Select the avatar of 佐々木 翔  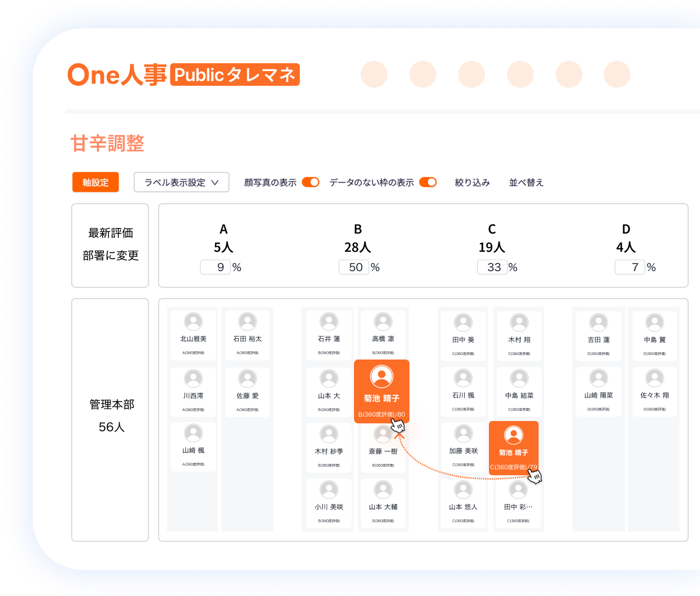pyautogui.click(x=654, y=378)
